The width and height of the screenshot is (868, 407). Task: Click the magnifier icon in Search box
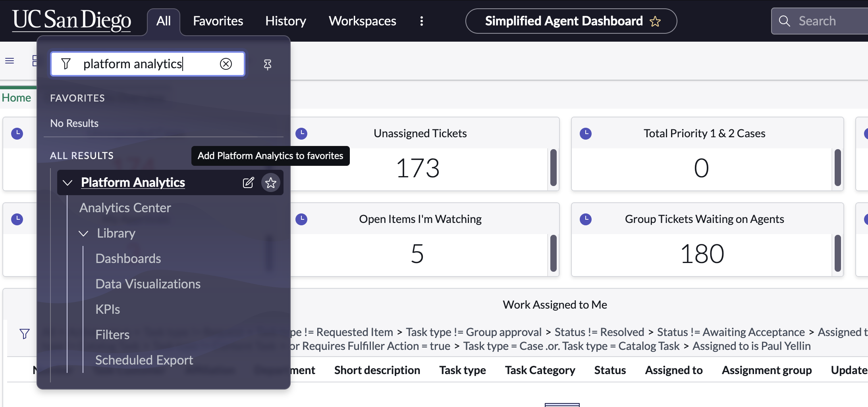(x=784, y=21)
